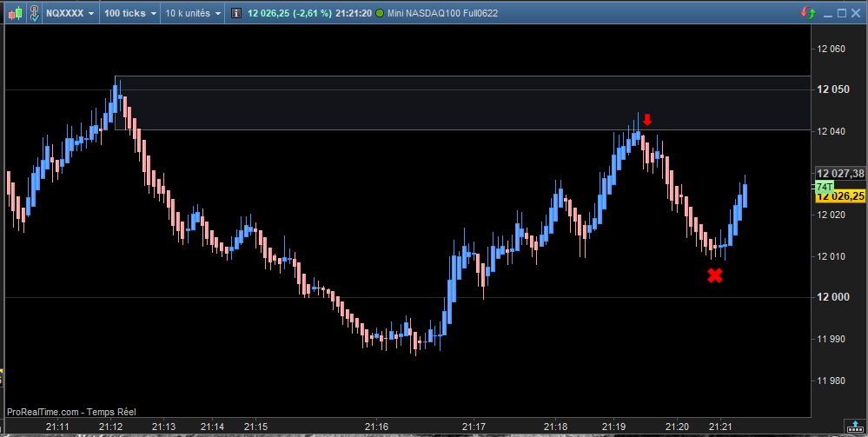
Task: Click the green 74T tick countdown label
Action: click(825, 187)
